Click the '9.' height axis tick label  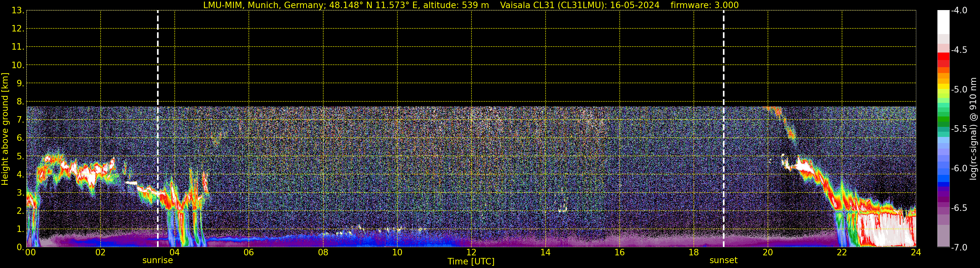20,83
